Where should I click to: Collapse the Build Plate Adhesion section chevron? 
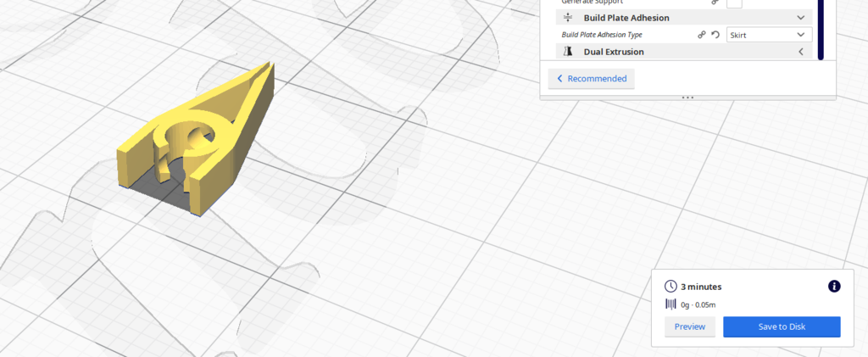800,18
